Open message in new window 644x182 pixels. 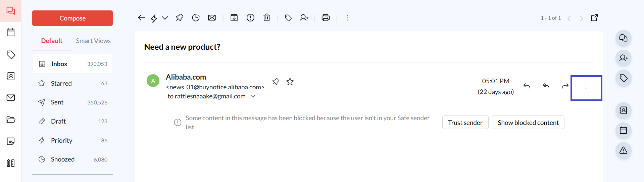pos(594,18)
